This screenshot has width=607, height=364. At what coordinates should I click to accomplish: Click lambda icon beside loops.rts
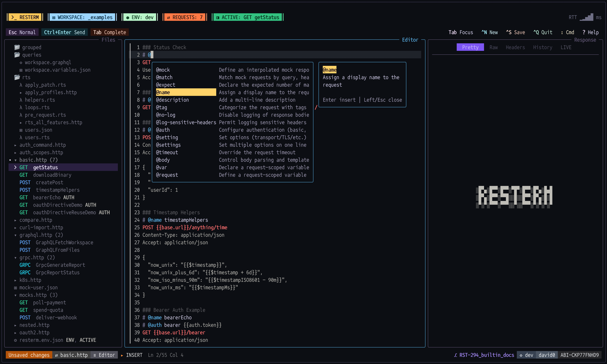click(x=21, y=107)
